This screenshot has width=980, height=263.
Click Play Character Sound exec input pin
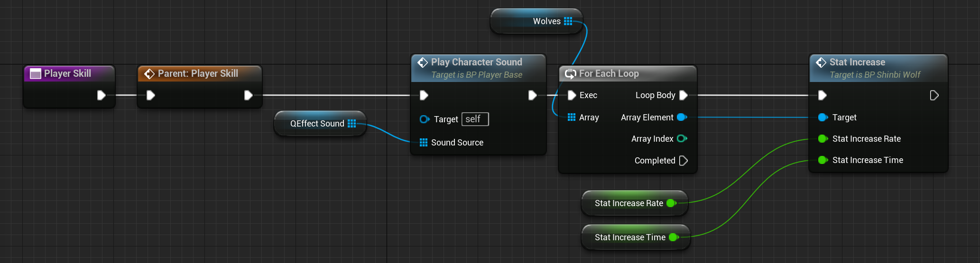pos(424,95)
